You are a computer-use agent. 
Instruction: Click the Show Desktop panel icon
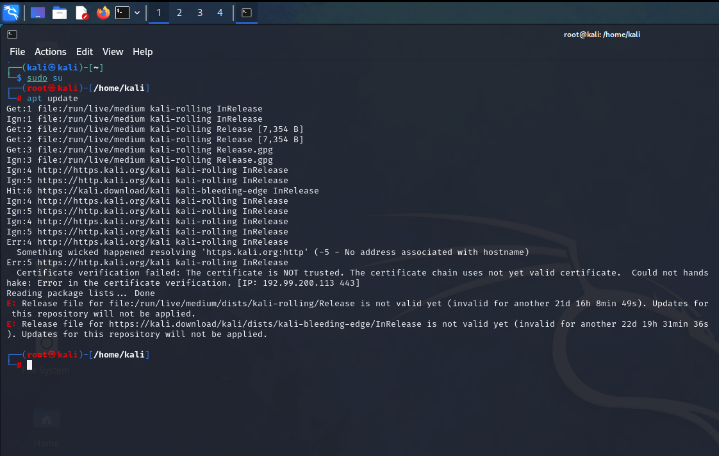pyautogui.click(x=38, y=13)
